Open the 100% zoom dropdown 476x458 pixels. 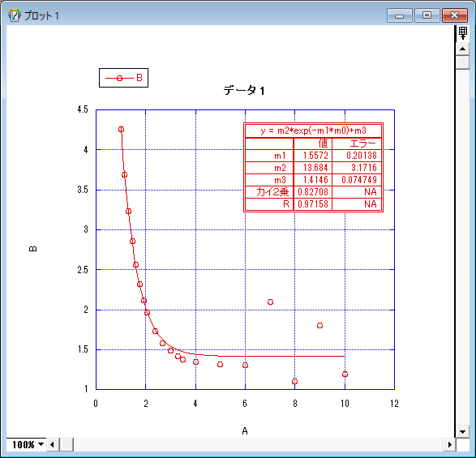27,445
